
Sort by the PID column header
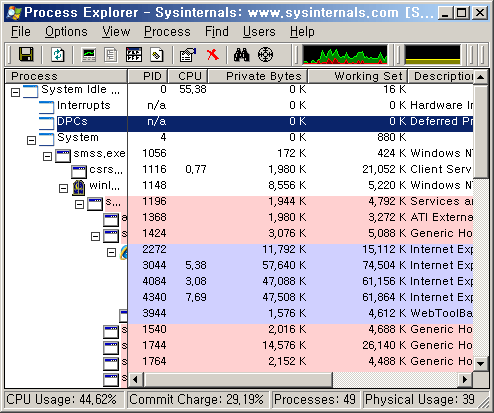(147, 76)
